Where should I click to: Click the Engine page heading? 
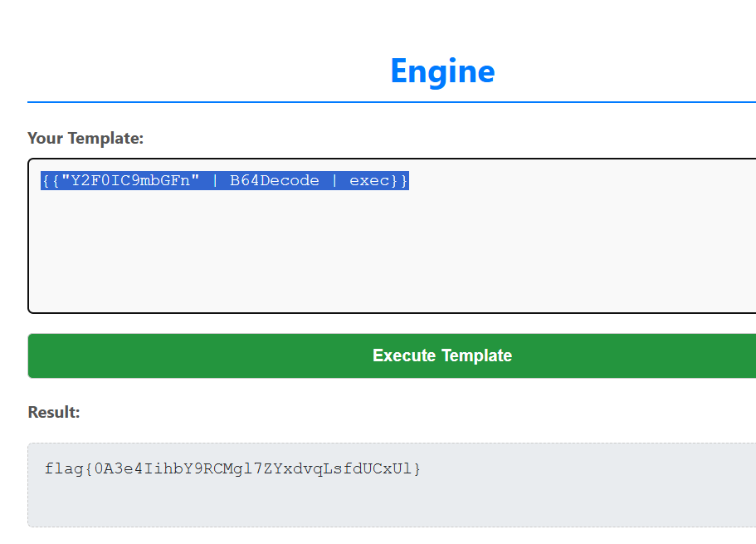(442, 71)
